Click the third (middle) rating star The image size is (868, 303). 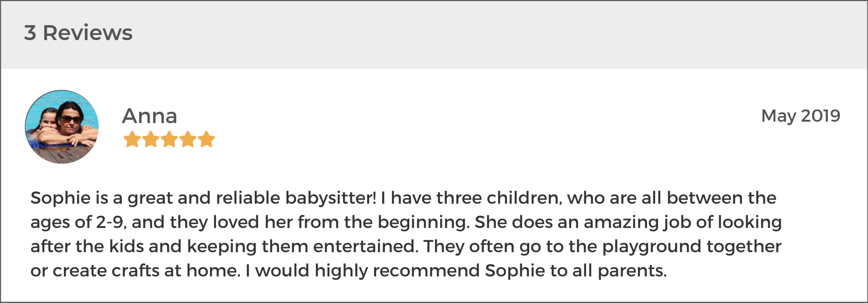(x=169, y=139)
